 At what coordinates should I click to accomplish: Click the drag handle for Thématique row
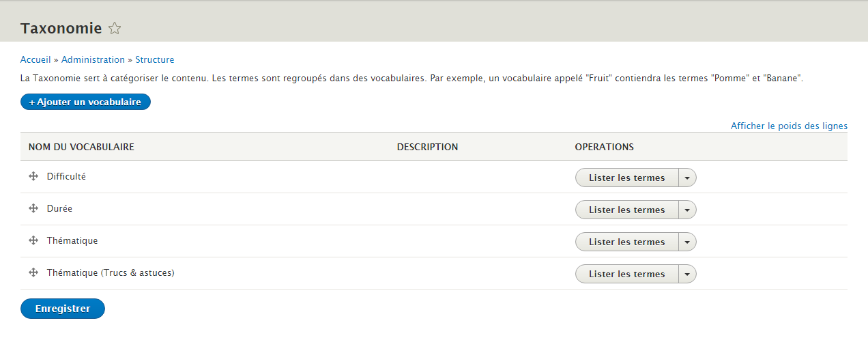tap(33, 240)
